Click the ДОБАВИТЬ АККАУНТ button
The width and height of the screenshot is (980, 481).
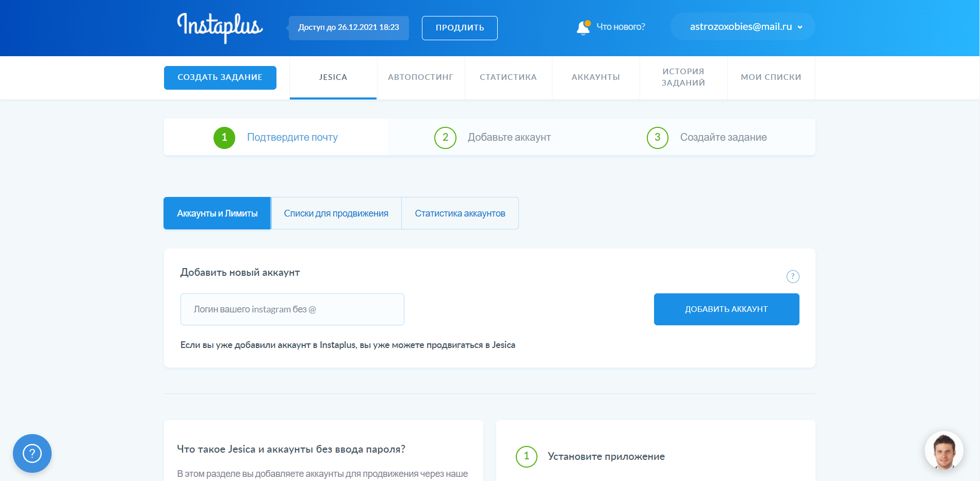coord(727,309)
